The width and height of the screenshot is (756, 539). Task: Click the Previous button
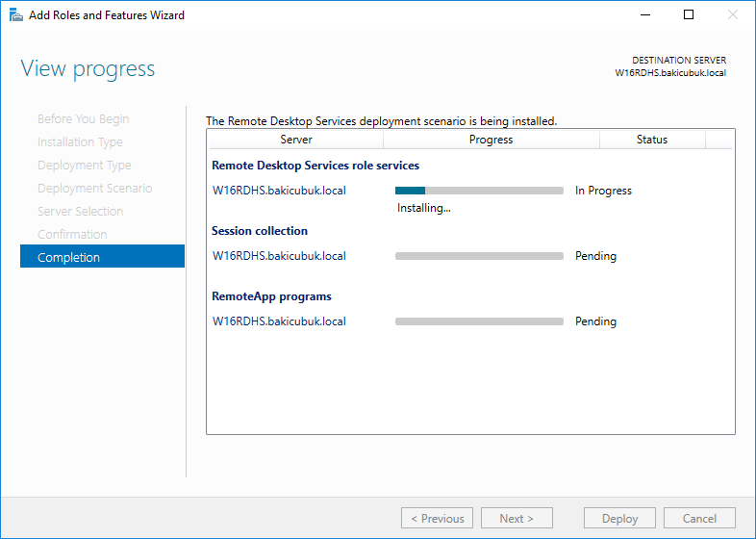(x=437, y=518)
